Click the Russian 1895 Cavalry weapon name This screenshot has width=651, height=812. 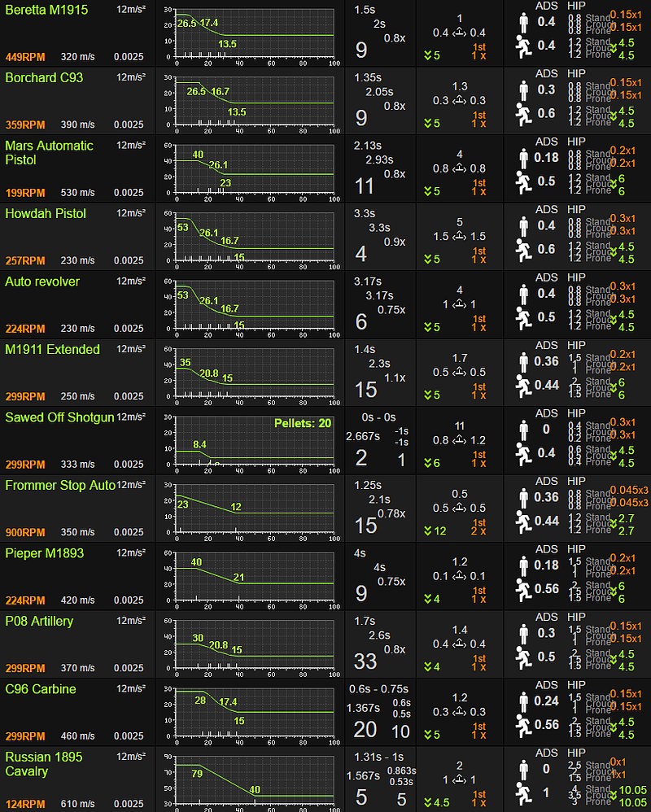point(44,764)
